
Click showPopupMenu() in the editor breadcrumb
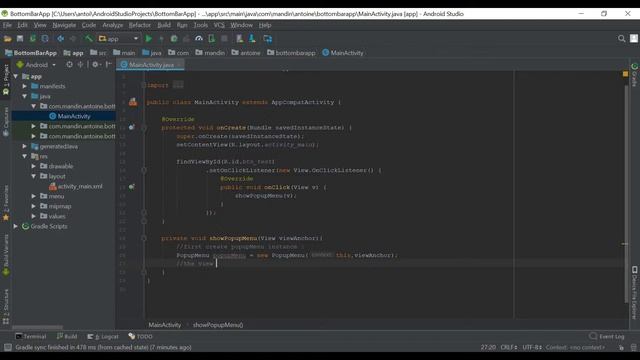tap(218, 325)
